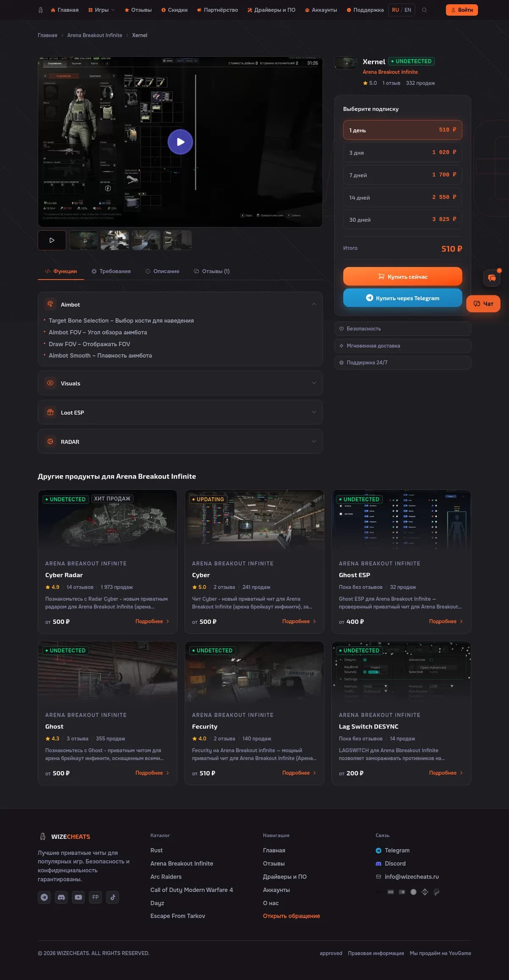This screenshot has width=509, height=980.
Task: Switch site language to EN
Action: pos(408,10)
